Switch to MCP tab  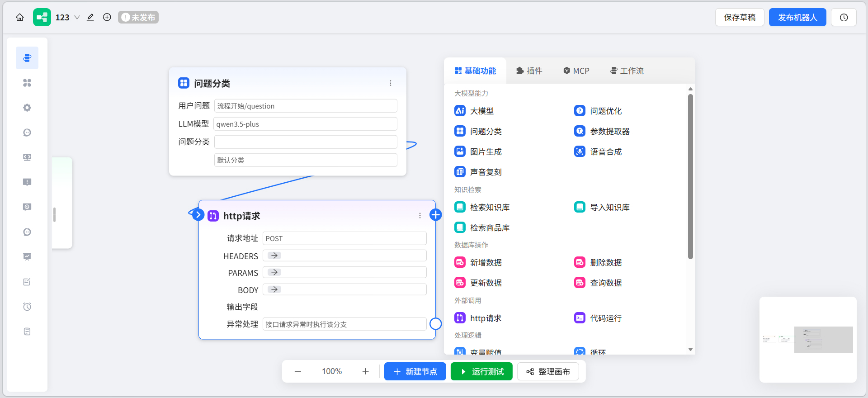tap(576, 71)
